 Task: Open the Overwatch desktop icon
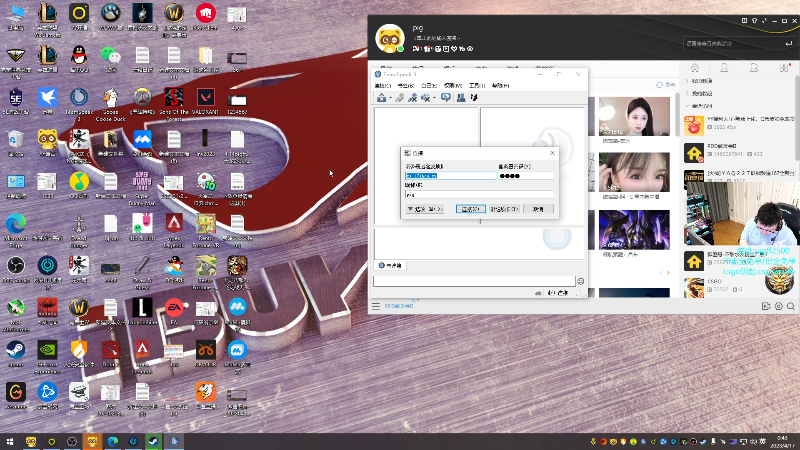(142, 97)
